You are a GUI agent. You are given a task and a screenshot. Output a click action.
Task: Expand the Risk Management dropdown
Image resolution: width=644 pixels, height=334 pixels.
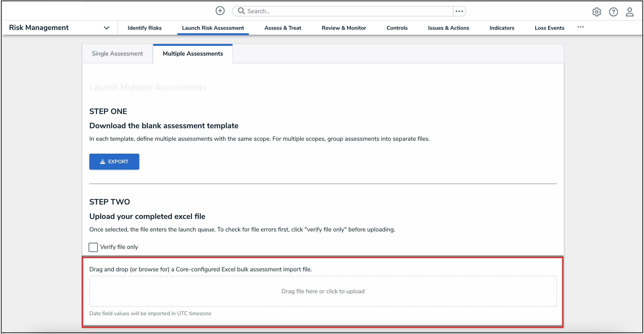coord(107,28)
